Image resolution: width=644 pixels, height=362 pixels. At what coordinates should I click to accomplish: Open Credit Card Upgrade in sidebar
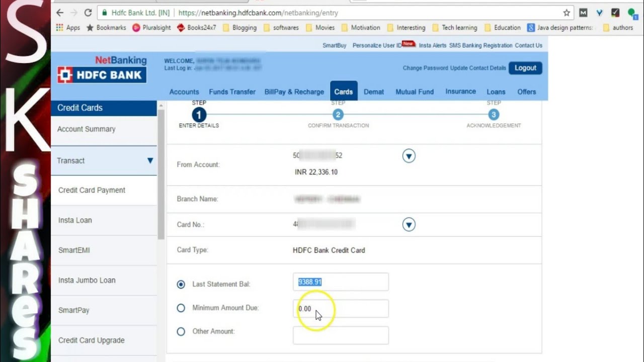pos(104,340)
